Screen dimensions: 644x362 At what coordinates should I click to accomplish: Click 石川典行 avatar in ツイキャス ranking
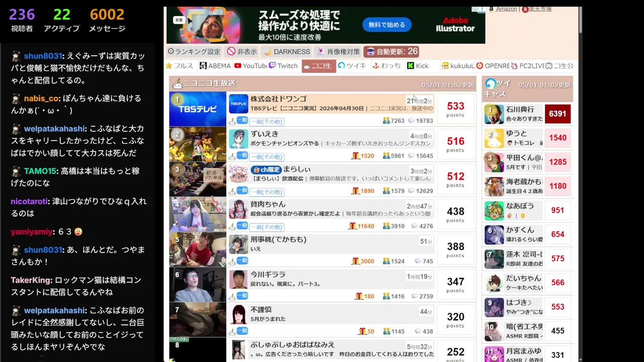[494, 114]
